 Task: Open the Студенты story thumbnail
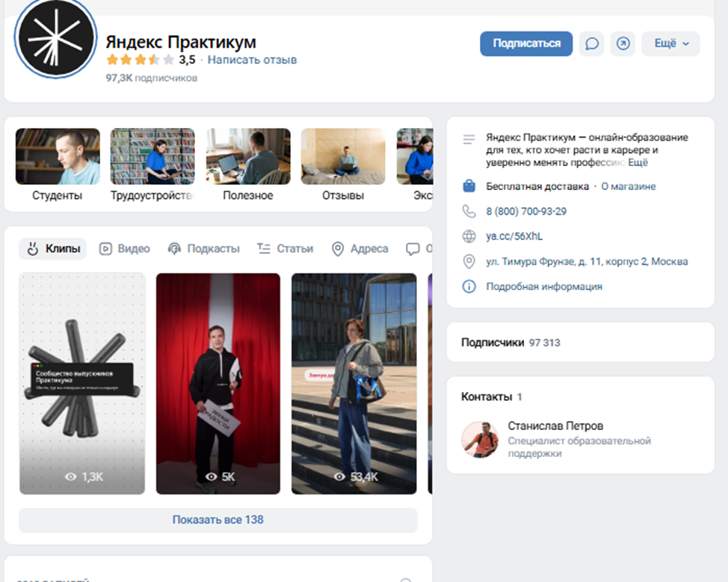click(58, 156)
